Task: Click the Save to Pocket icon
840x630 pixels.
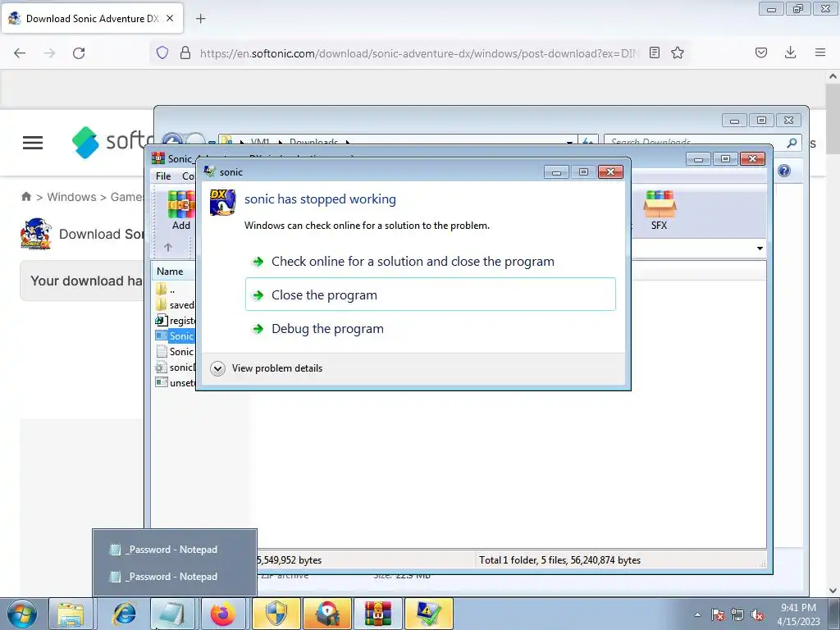Action: [x=761, y=52]
